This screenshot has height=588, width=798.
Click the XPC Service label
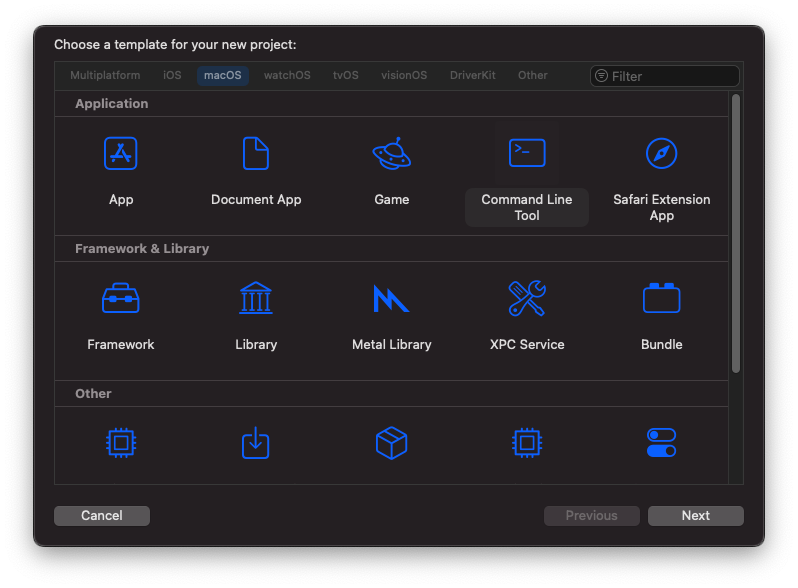[x=527, y=345]
